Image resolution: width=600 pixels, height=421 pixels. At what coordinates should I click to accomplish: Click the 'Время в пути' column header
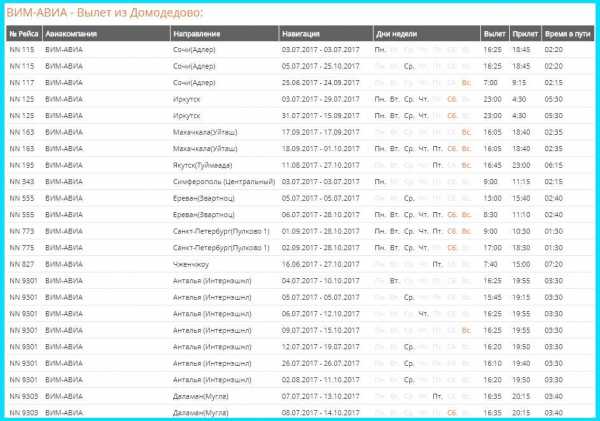tap(566, 32)
